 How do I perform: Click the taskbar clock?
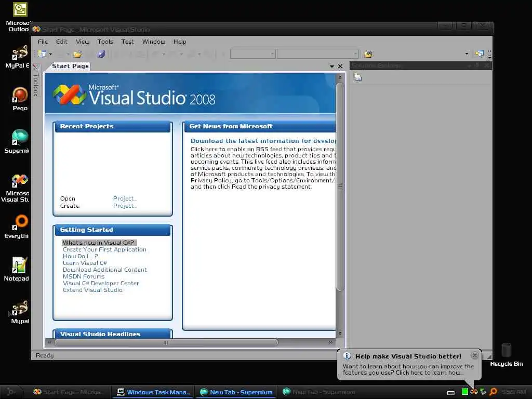pyautogui.click(x=514, y=392)
